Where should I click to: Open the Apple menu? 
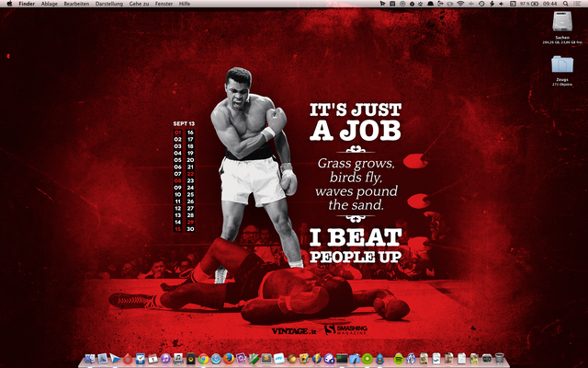pos(10,4)
